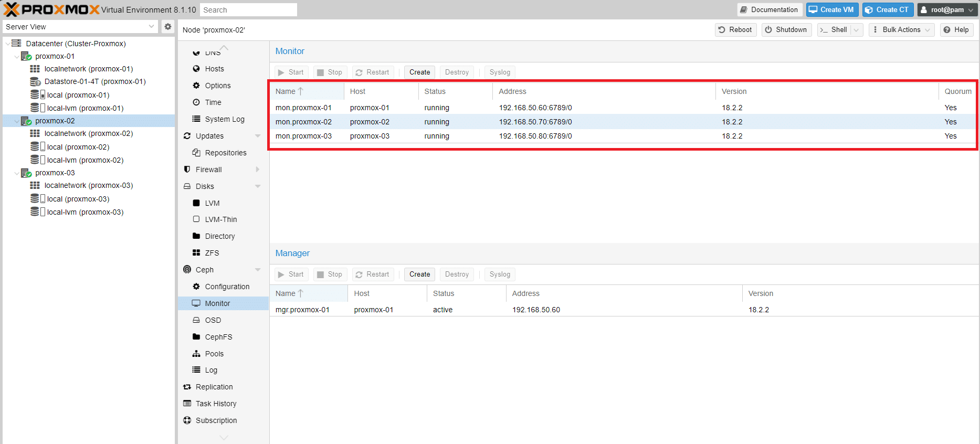Click the Firewall shield icon

(187, 170)
